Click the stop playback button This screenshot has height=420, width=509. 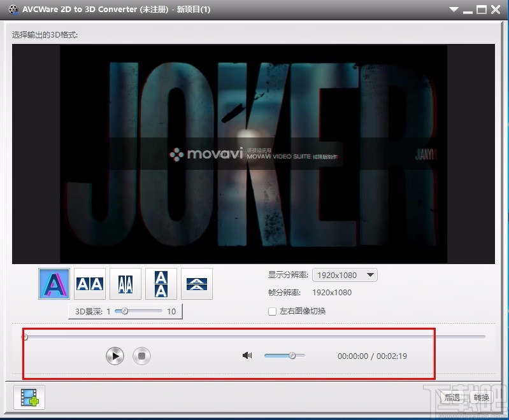(x=141, y=356)
